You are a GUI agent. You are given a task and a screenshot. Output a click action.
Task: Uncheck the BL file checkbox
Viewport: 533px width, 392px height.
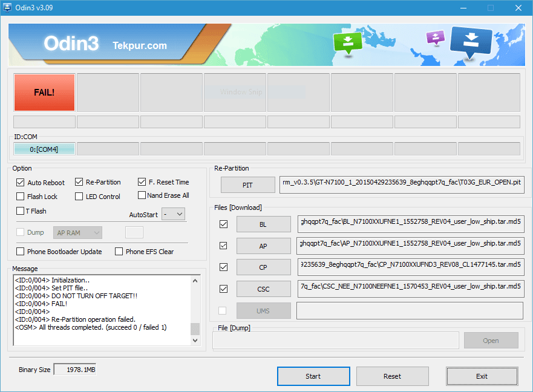point(223,224)
